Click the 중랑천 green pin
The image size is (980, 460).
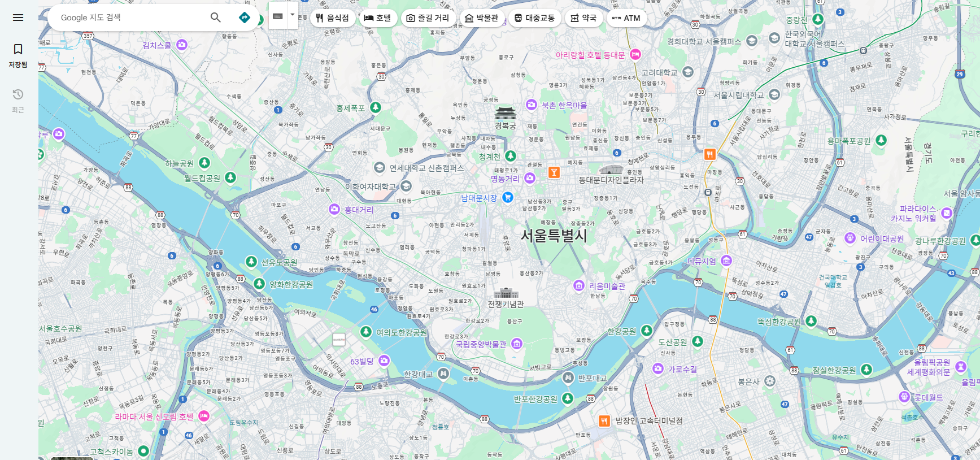click(x=818, y=19)
